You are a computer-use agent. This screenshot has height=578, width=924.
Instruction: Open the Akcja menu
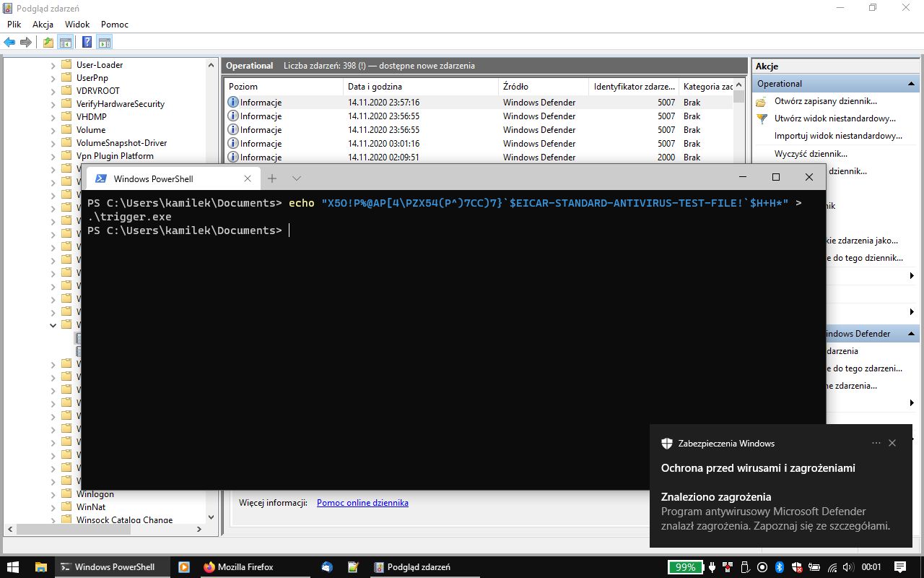tap(43, 24)
